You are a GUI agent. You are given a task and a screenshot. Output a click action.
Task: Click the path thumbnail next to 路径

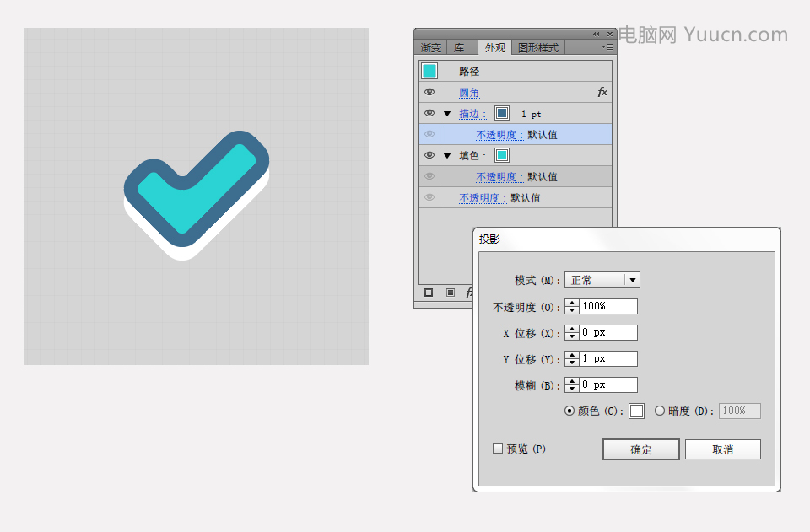pyautogui.click(x=429, y=71)
